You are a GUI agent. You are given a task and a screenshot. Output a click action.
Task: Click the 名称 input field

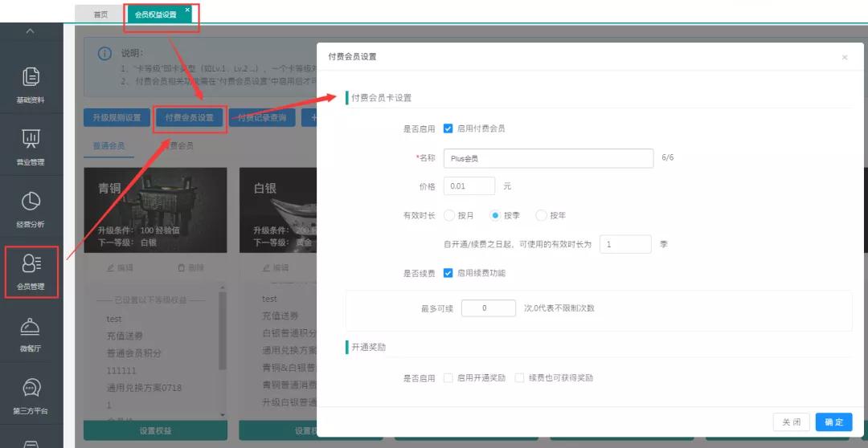pyautogui.click(x=548, y=158)
